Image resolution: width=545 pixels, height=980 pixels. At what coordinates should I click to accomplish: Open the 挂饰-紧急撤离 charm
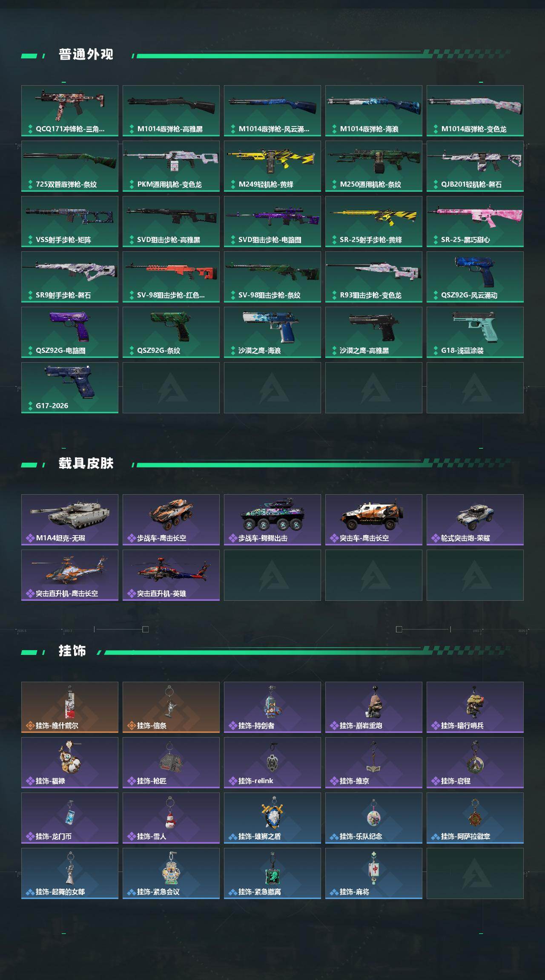272,873
